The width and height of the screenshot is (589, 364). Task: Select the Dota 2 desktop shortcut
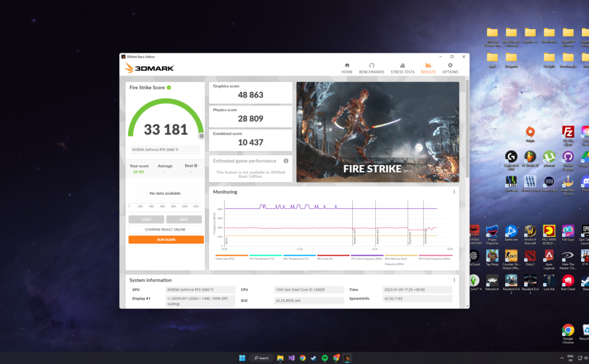pos(530,258)
